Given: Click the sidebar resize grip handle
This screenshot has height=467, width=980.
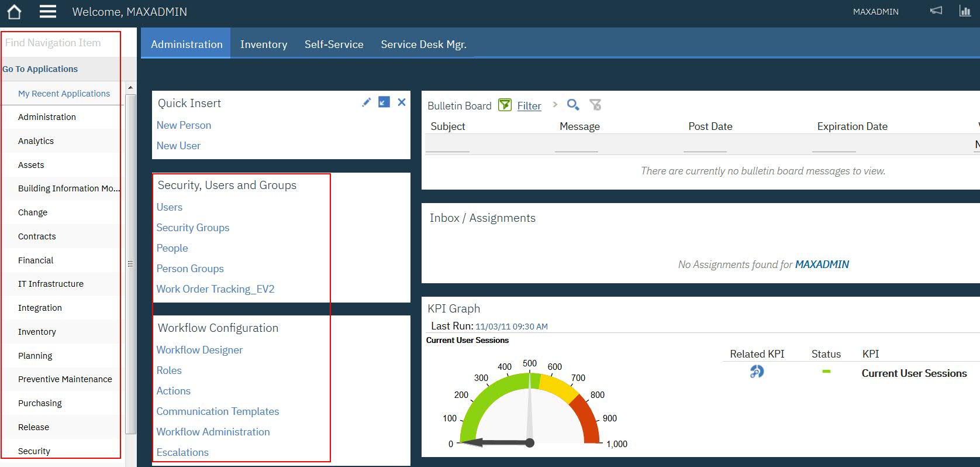Looking at the screenshot, I should pos(130,264).
